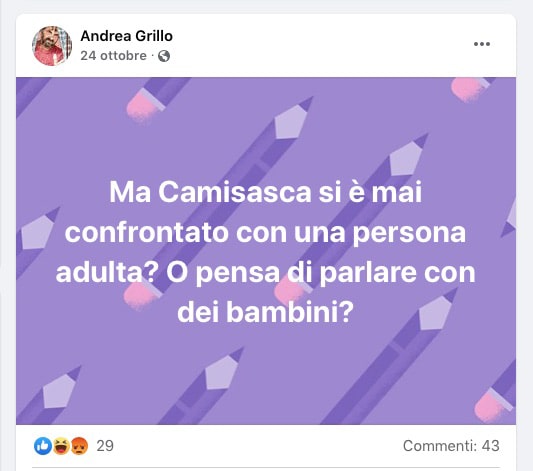Click the laughing Haha reaction icon
This screenshot has height=471, width=533.
(x=61, y=446)
